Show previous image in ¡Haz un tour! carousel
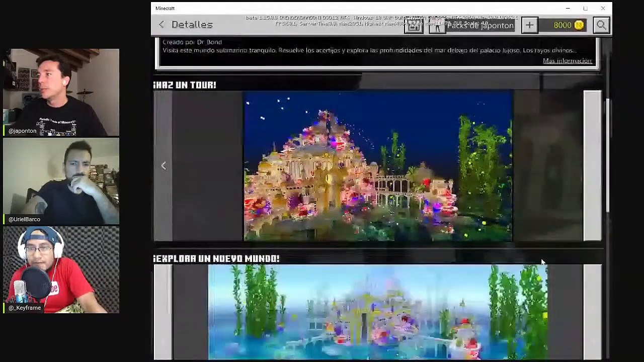 163,166
